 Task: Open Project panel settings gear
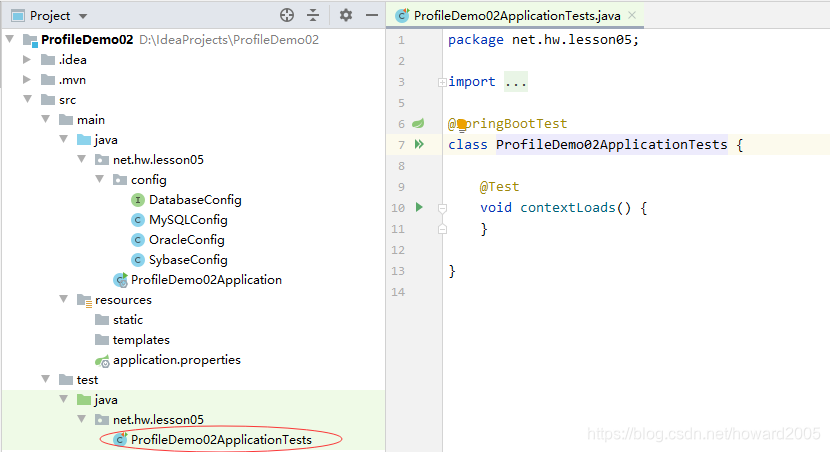[346, 15]
